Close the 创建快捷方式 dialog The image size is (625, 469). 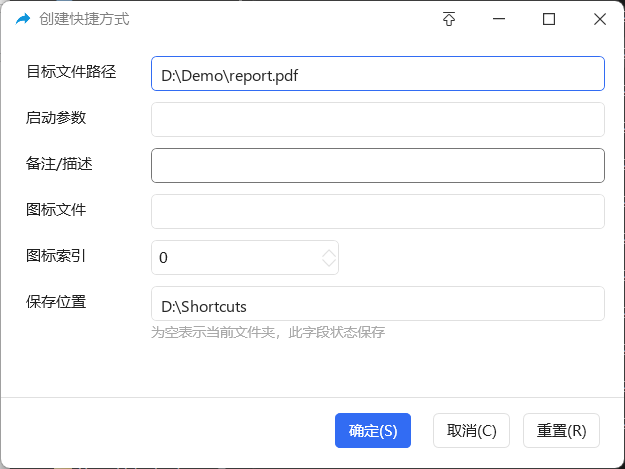[599, 19]
